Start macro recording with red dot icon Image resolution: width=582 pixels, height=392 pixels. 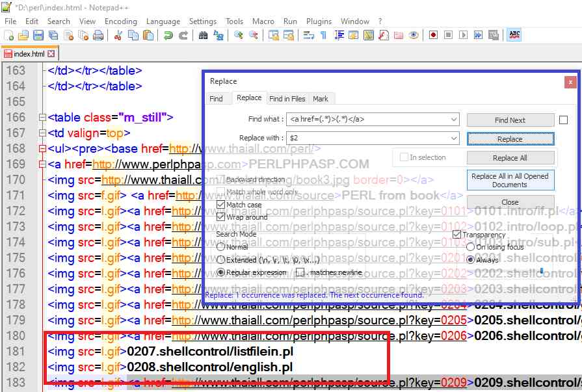432,35
